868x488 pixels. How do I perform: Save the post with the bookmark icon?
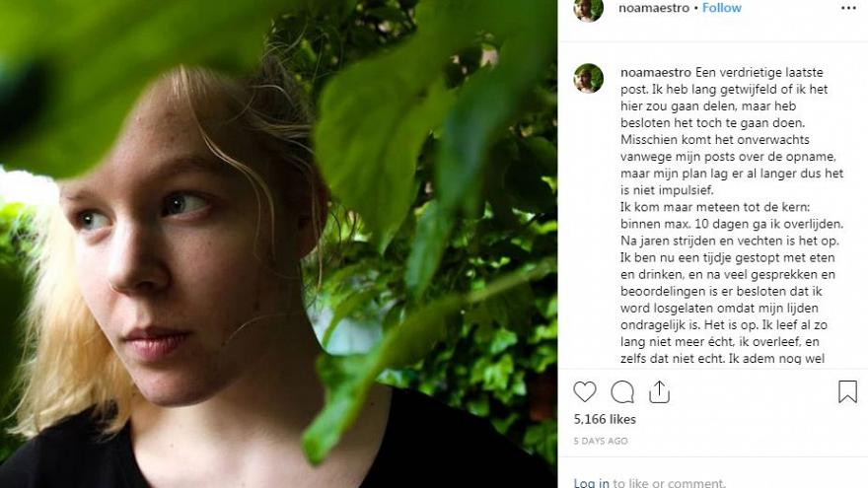[847, 392]
